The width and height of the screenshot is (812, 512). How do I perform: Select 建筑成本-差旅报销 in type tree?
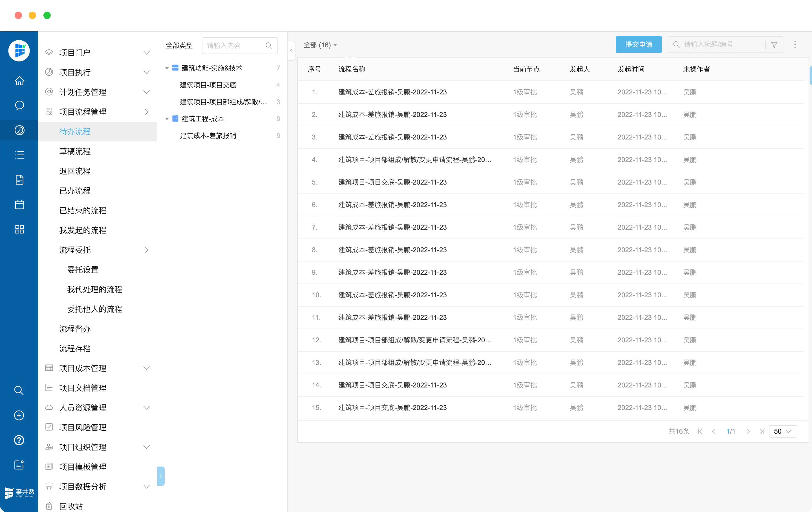pos(208,136)
